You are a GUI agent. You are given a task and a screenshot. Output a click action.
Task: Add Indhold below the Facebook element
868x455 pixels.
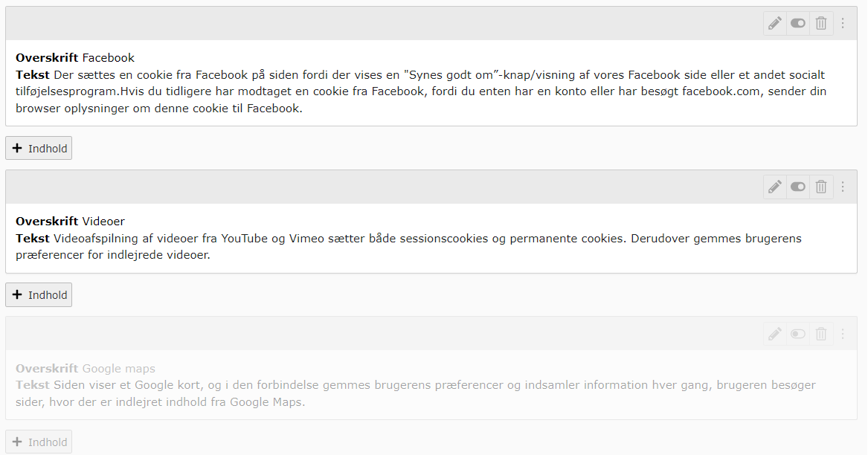pyautogui.click(x=39, y=148)
